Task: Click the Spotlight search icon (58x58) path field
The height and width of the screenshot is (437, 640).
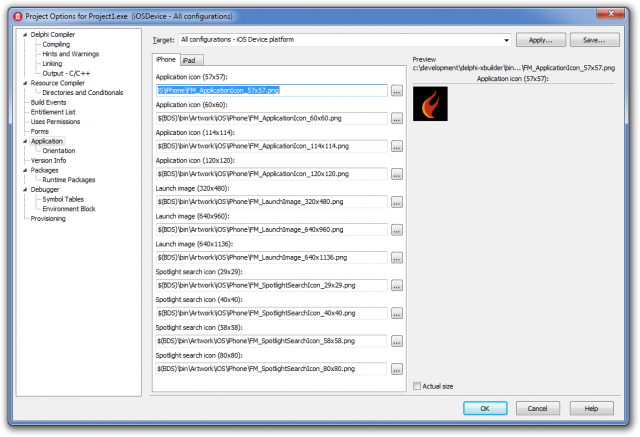Action: 271,341
